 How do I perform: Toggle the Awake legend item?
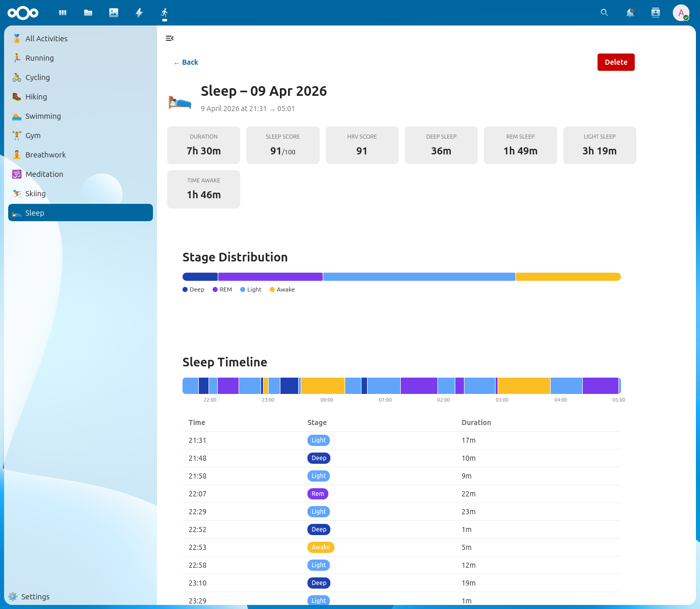click(282, 289)
